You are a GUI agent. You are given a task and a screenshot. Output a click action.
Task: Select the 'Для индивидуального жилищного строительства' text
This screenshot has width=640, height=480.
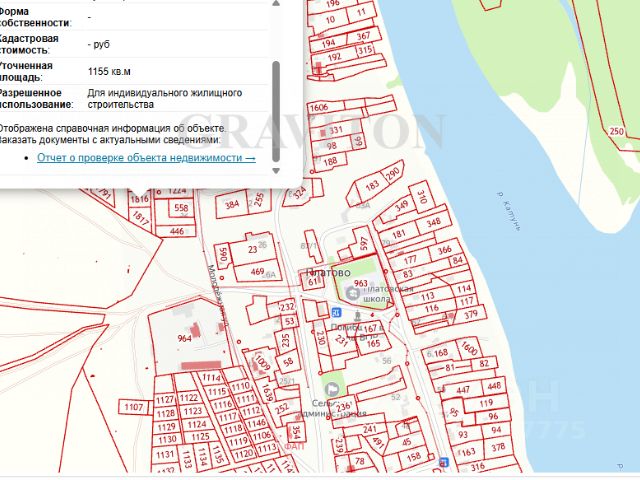coord(164,98)
